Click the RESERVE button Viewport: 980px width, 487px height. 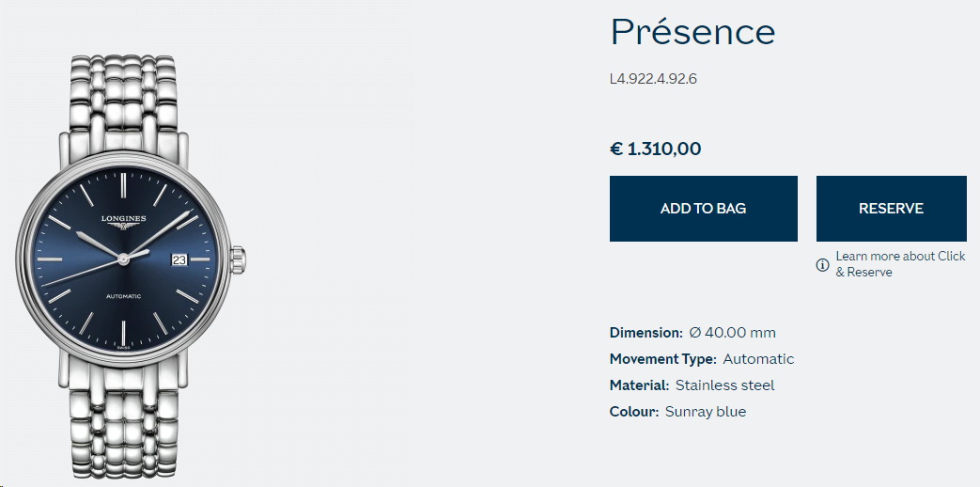pyautogui.click(x=892, y=208)
